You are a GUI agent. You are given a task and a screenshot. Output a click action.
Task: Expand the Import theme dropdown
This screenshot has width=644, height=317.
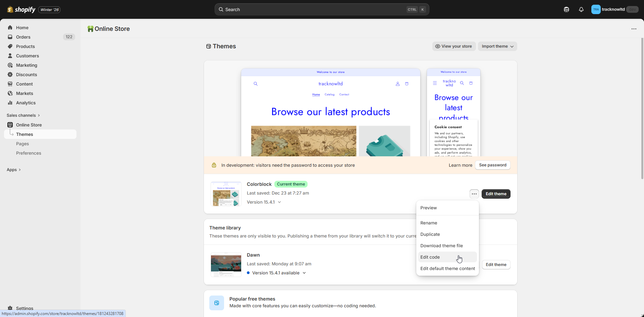pyautogui.click(x=497, y=46)
